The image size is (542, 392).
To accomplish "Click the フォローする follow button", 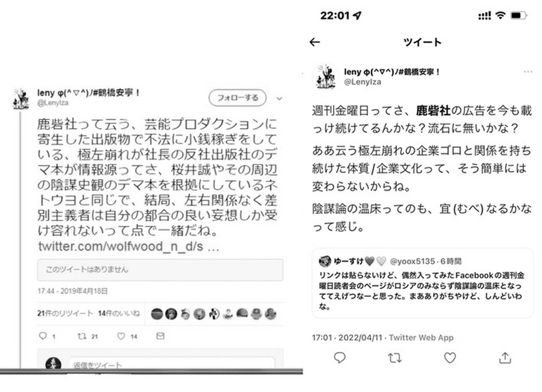I will click(237, 98).
